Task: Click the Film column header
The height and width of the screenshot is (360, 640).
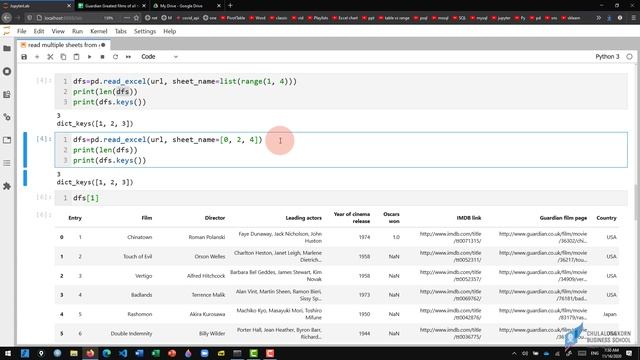Action: 147,218
